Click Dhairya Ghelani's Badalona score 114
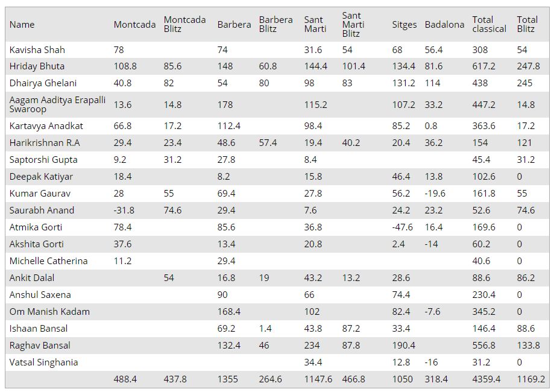This screenshot has width=554, height=392. click(x=432, y=83)
